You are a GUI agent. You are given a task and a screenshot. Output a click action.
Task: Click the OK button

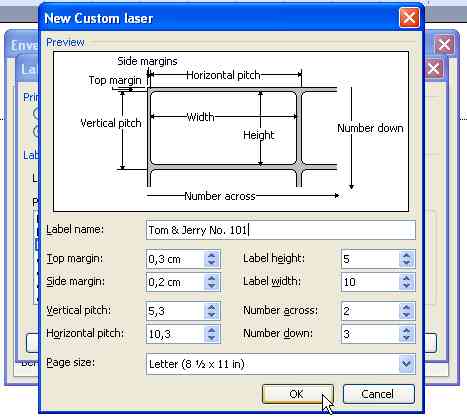298,394
